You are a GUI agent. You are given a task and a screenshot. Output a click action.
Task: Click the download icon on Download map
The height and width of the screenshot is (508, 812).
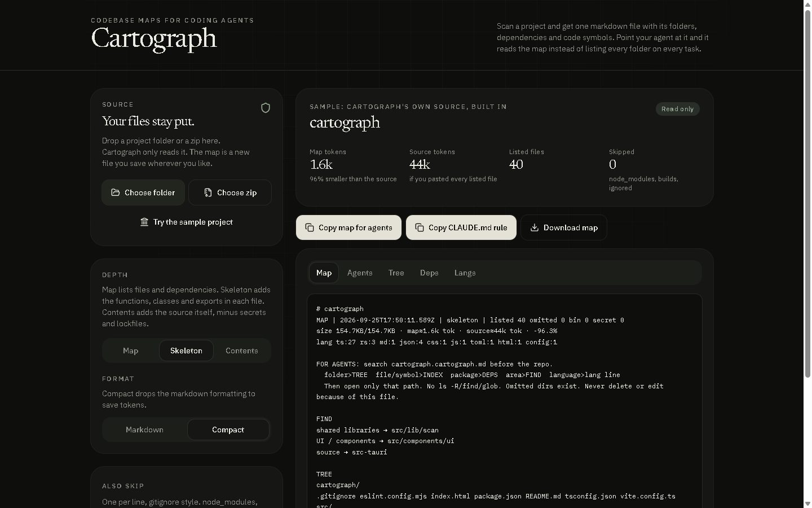point(535,227)
